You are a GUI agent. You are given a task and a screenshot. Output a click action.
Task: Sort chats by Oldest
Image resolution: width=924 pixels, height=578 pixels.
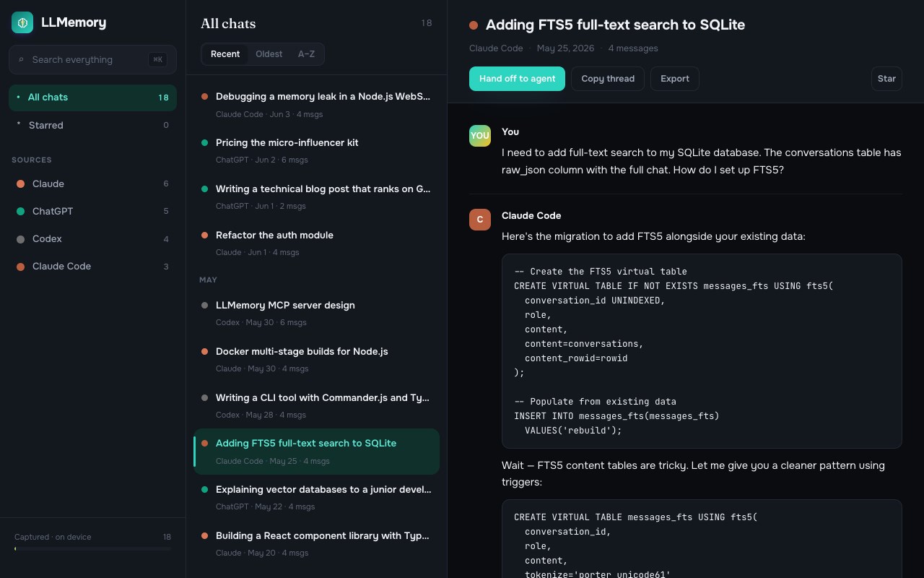pos(269,54)
